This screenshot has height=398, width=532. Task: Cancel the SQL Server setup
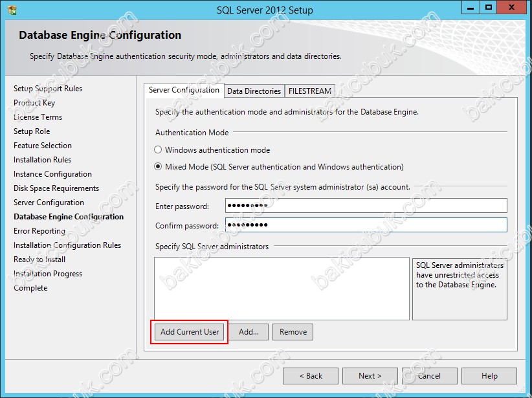click(x=430, y=376)
